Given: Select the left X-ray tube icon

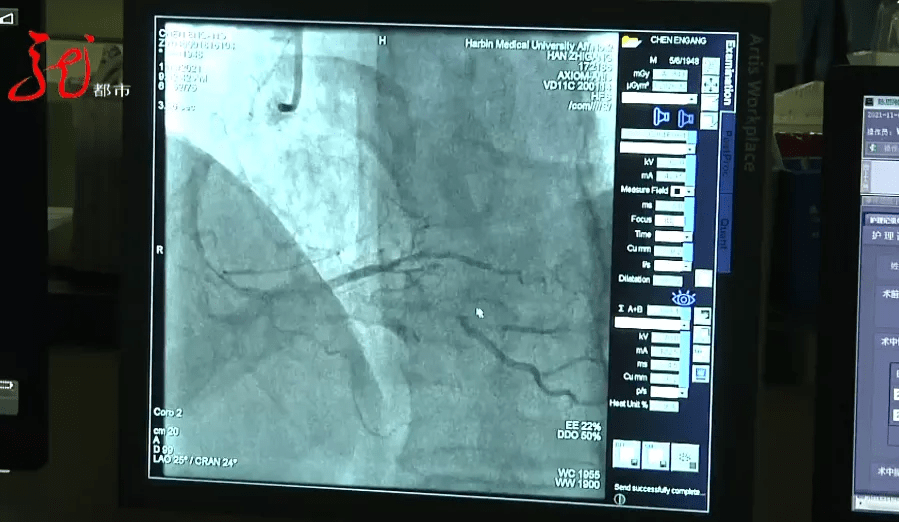Looking at the screenshot, I should (x=661, y=117).
